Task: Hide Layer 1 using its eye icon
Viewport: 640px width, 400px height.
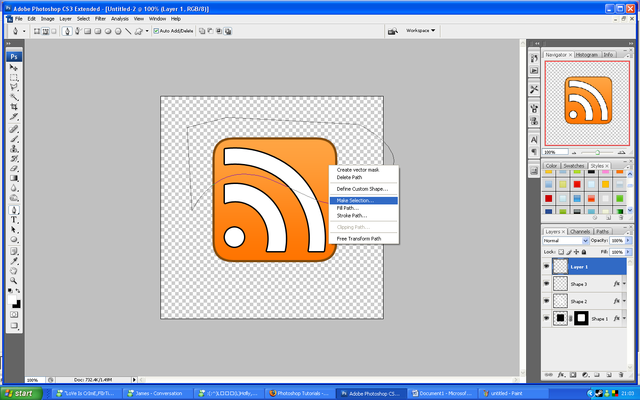Action: 547,267
